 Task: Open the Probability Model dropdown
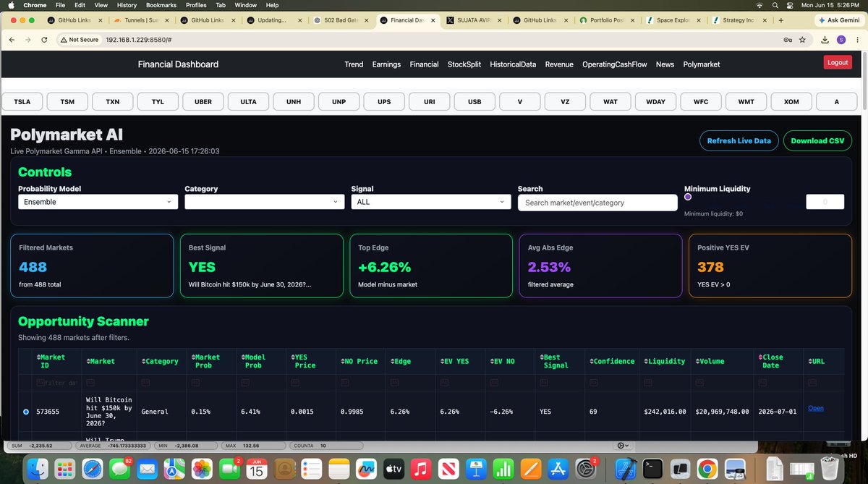[x=98, y=202]
